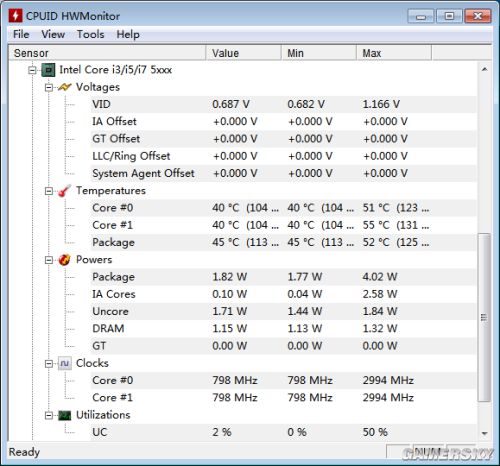This screenshot has height=466, width=500.
Task: Select Core #0 under Temperatures
Action: click(283, 208)
